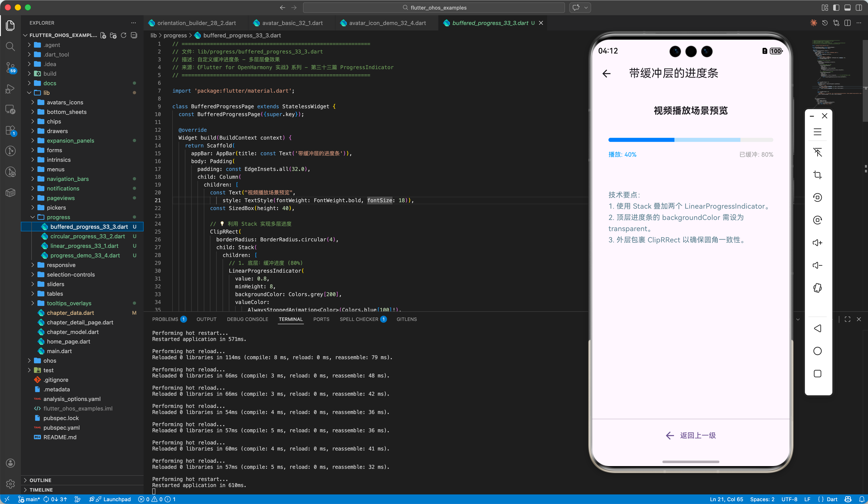
Task: Toggle the bottom panel layout button
Action: [848, 8]
